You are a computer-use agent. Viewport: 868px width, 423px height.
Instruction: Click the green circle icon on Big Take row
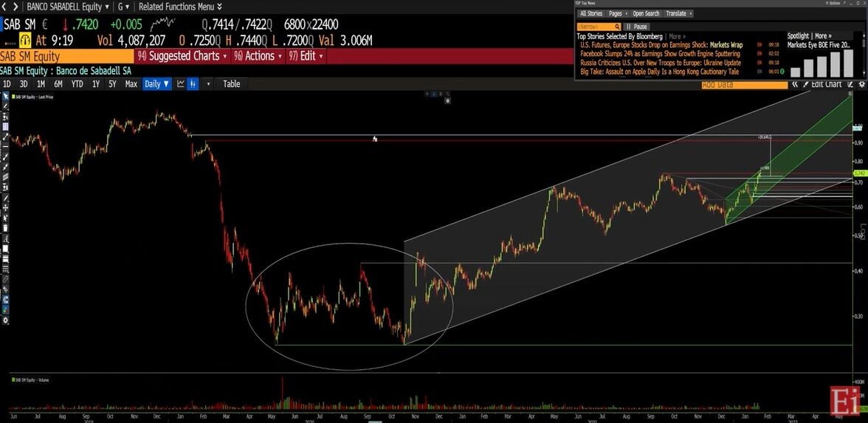[x=782, y=72]
